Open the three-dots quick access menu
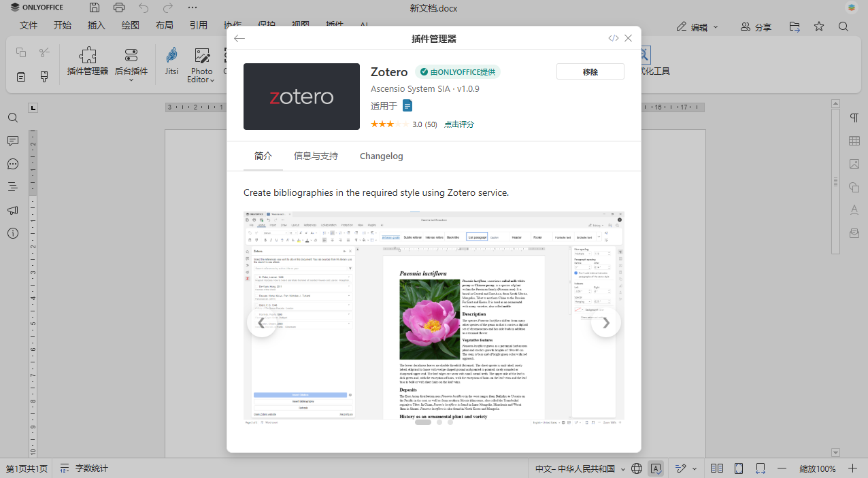Viewport: 868px width, 478px height. (x=193, y=8)
